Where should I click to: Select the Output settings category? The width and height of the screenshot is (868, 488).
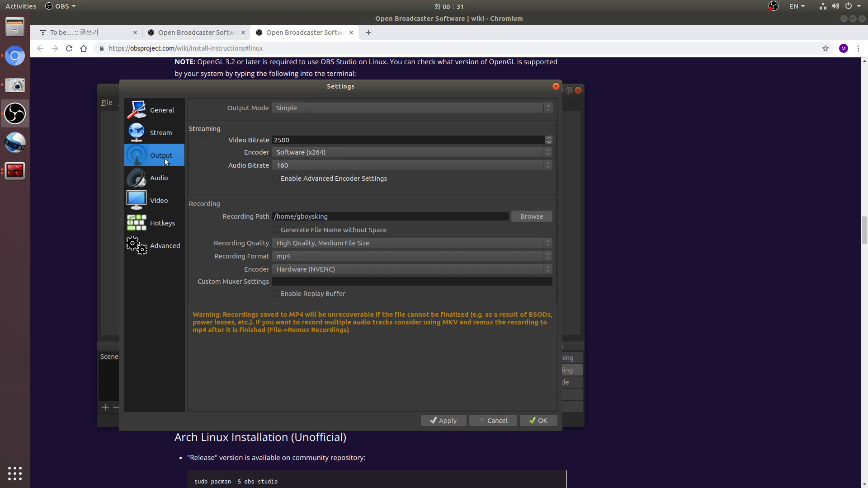point(154,155)
